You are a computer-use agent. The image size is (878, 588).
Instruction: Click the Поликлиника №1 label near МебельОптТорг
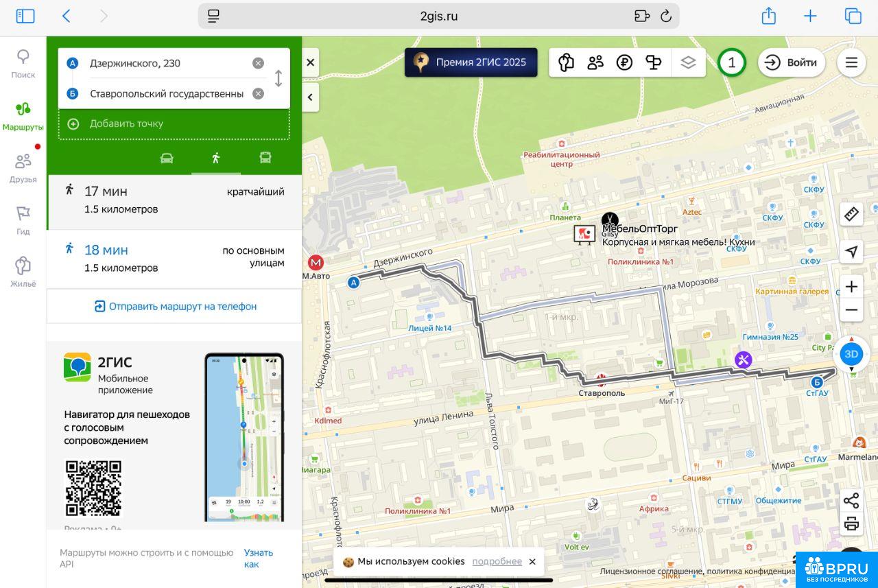coord(641,261)
